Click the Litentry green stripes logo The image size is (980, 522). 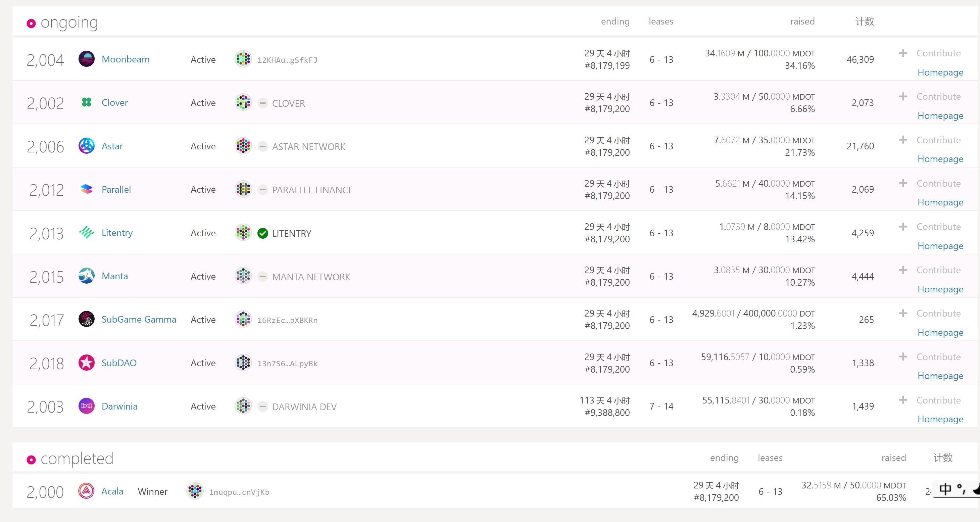point(86,232)
